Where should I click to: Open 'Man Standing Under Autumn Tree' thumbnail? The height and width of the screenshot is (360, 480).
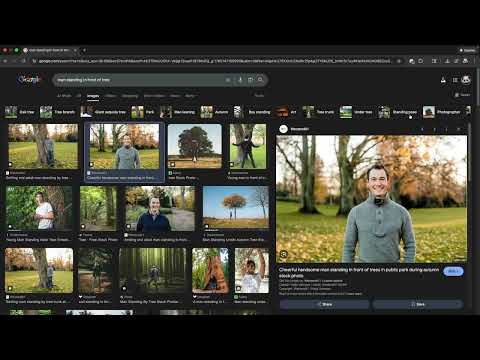click(x=236, y=208)
